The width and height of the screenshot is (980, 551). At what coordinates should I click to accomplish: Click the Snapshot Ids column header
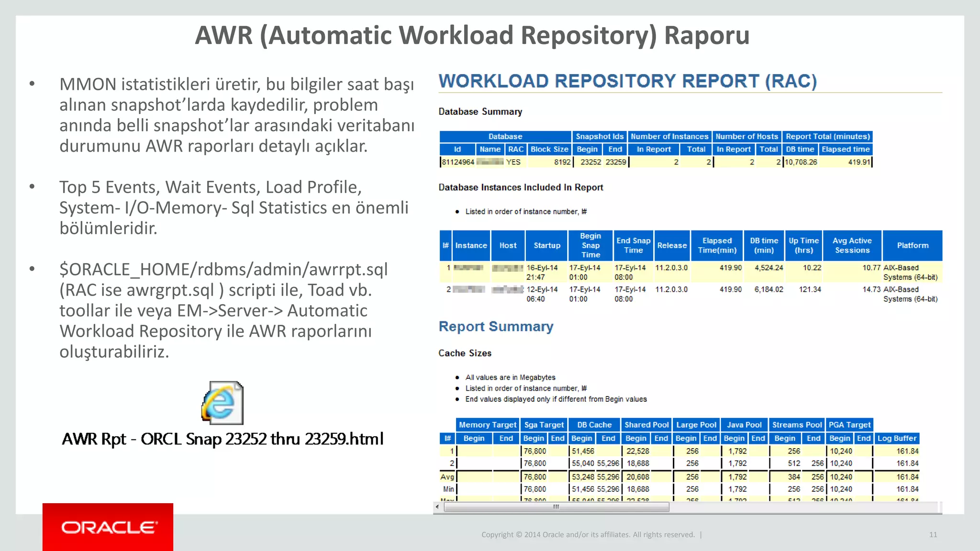click(x=600, y=136)
